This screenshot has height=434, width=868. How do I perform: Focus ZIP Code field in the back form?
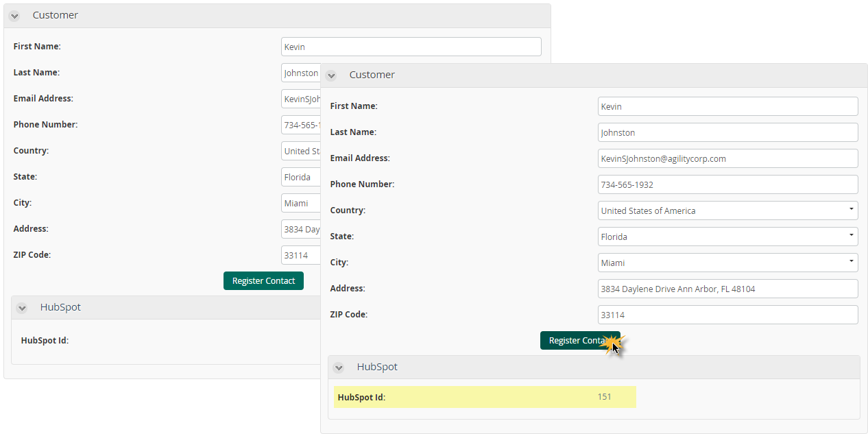301,255
